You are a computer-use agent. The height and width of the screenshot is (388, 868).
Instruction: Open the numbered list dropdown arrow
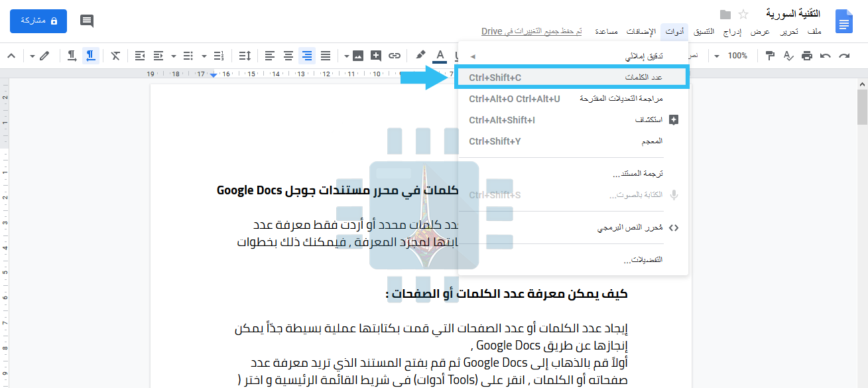pos(204,56)
